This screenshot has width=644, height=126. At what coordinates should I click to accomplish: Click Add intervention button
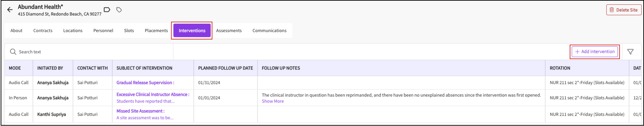[x=594, y=52]
